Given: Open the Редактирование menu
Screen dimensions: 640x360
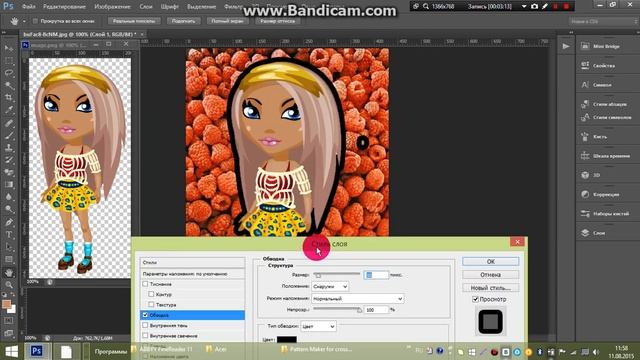Looking at the screenshot, I should click(x=64, y=7).
